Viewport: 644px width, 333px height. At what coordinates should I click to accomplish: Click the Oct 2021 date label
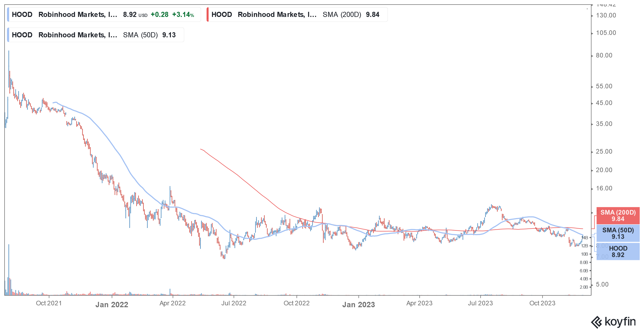[49, 303]
